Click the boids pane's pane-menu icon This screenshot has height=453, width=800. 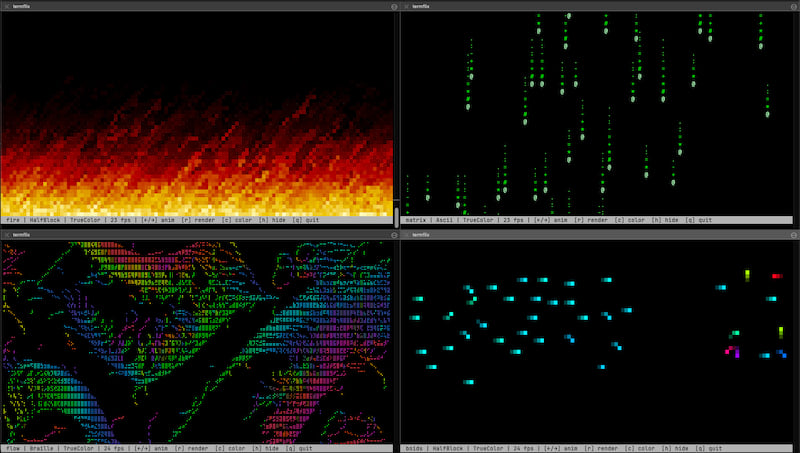pos(793,235)
